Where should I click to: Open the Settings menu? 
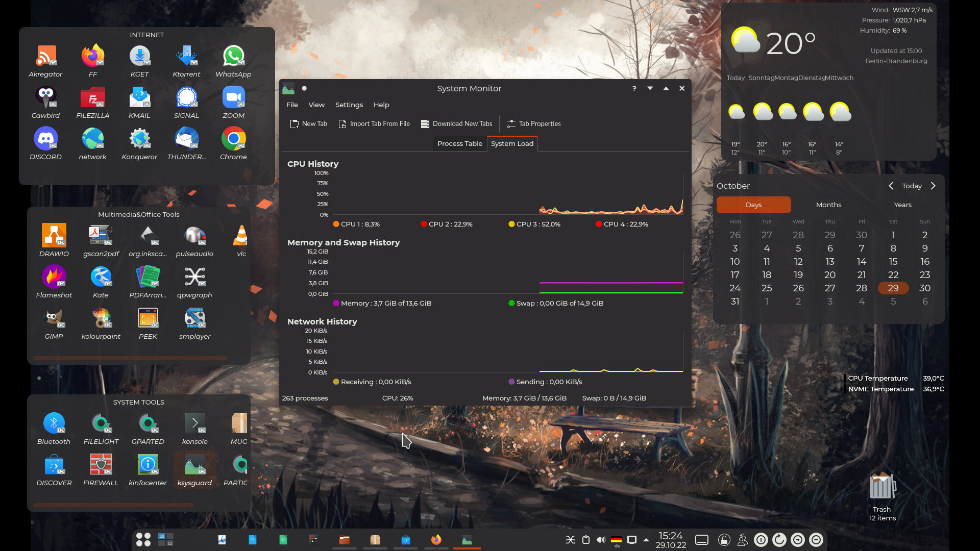349,105
